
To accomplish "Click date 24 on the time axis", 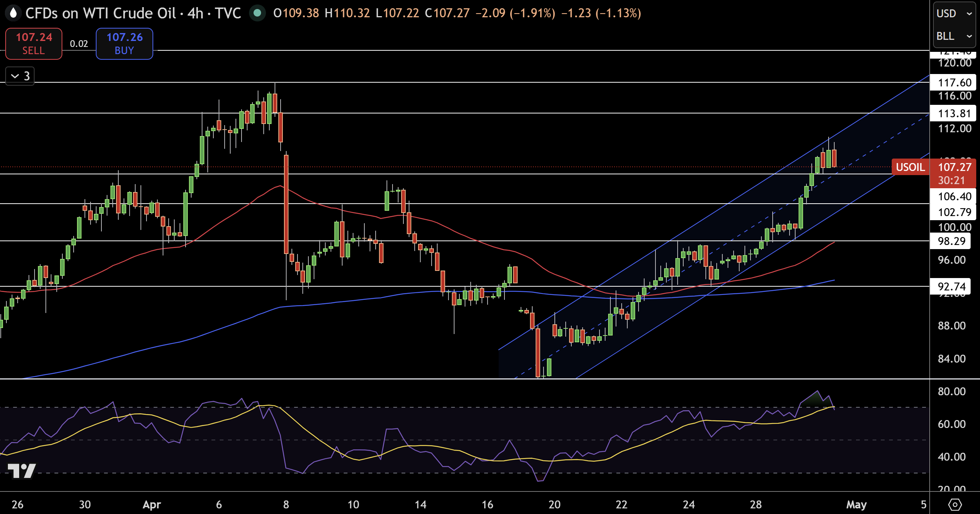I will click(x=689, y=505).
